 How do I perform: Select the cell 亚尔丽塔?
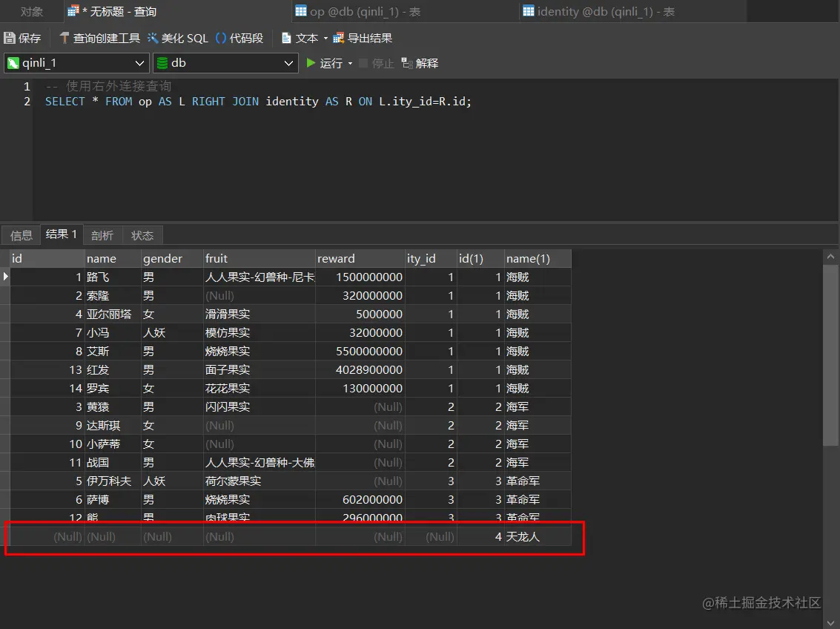click(x=113, y=314)
